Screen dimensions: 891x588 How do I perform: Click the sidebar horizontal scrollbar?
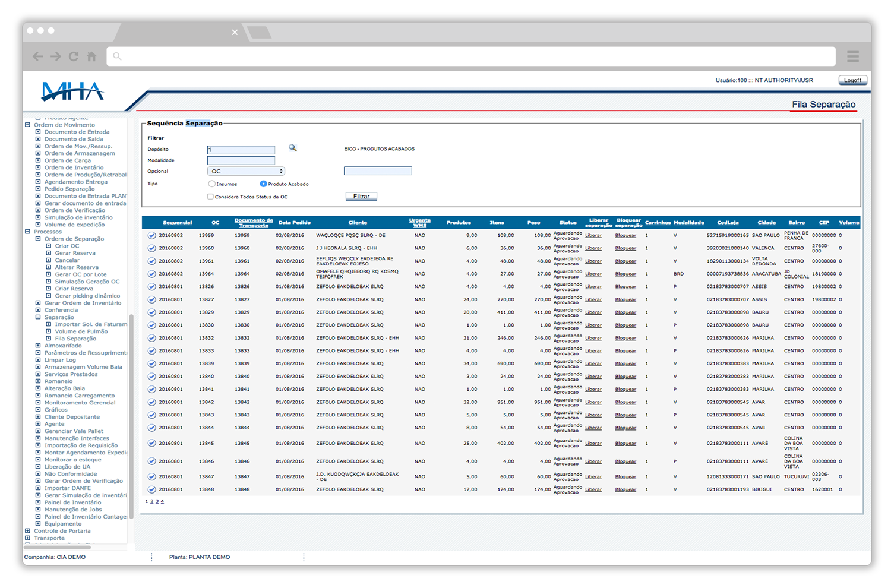point(58,546)
